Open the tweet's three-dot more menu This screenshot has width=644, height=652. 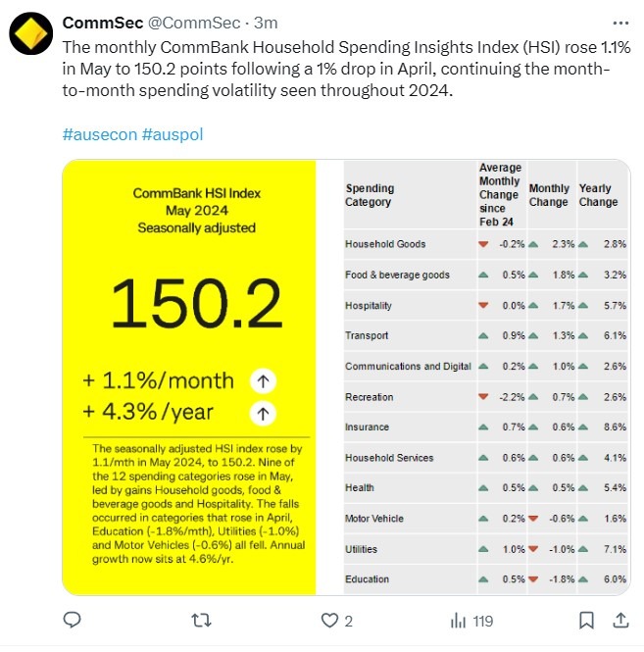coord(619,23)
